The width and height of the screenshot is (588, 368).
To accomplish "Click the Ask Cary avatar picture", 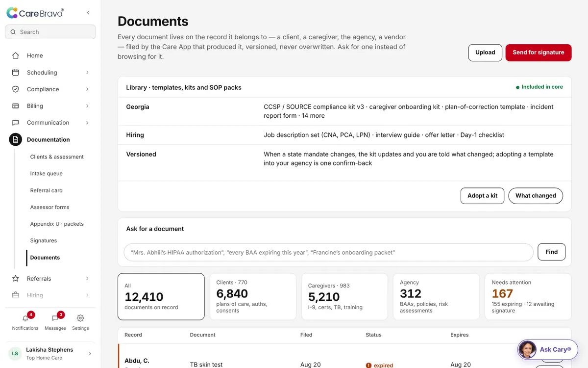I will (x=527, y=349).
